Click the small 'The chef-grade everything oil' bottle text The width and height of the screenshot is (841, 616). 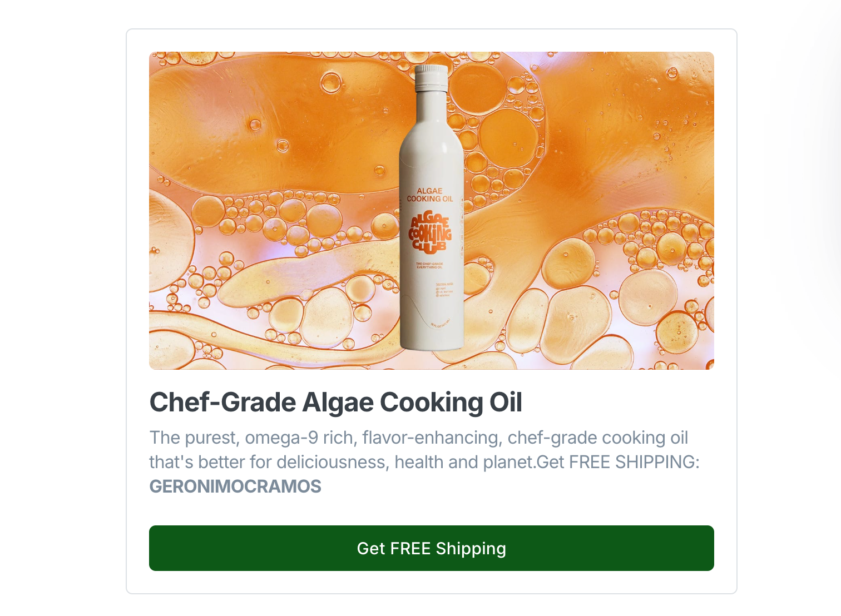pos(429,265)
